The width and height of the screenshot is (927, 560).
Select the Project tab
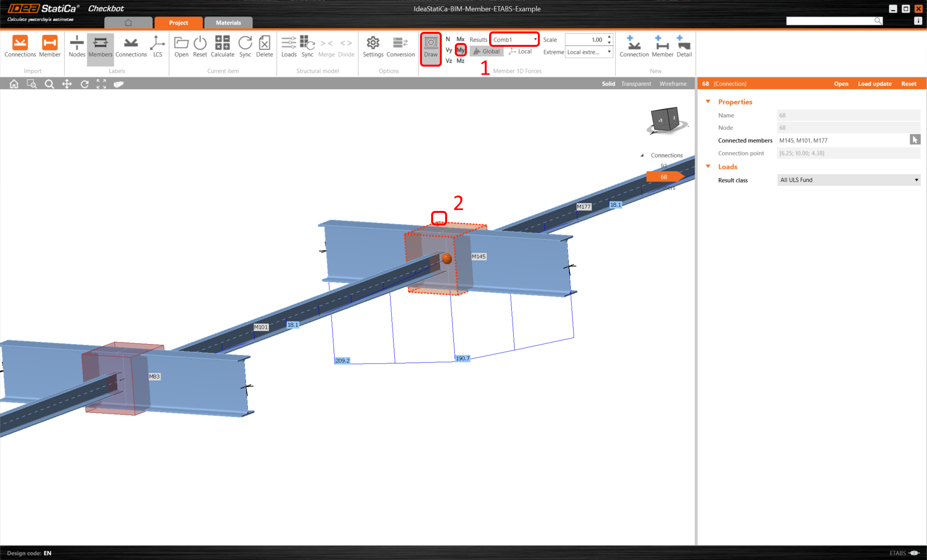pyautogui.click(x=178, y=22)
